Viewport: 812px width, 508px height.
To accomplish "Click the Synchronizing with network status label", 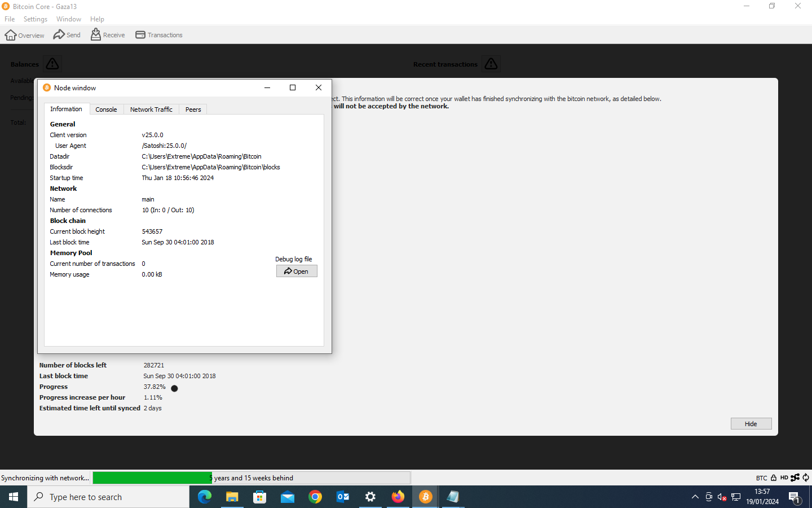I will tap(45, 478).
